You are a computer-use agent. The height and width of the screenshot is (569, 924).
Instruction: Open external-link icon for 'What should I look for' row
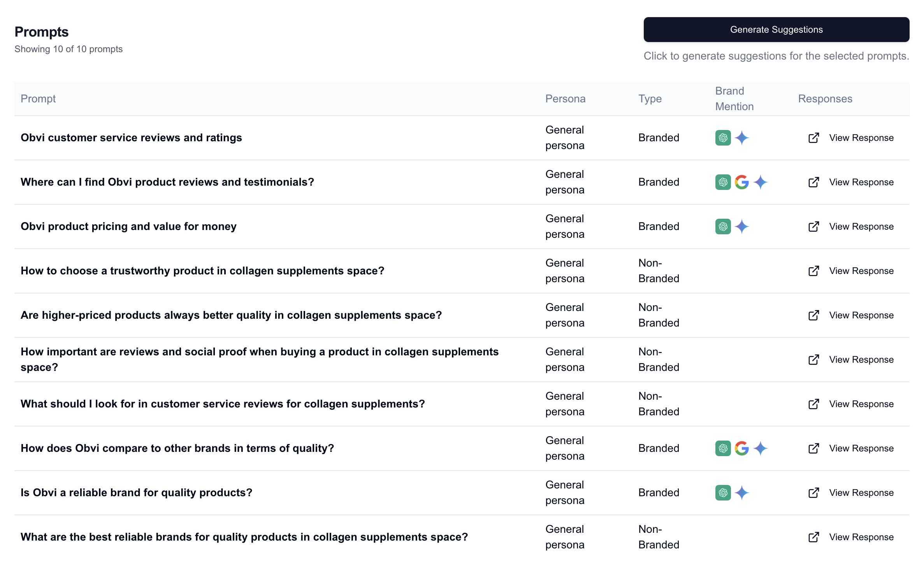pos(813,404)
